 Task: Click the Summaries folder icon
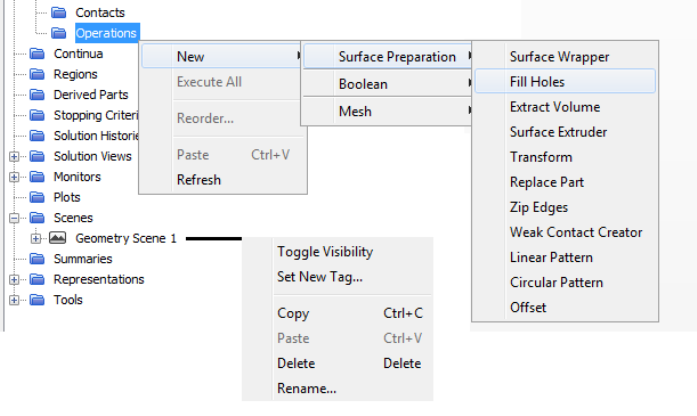click(37, 259)
